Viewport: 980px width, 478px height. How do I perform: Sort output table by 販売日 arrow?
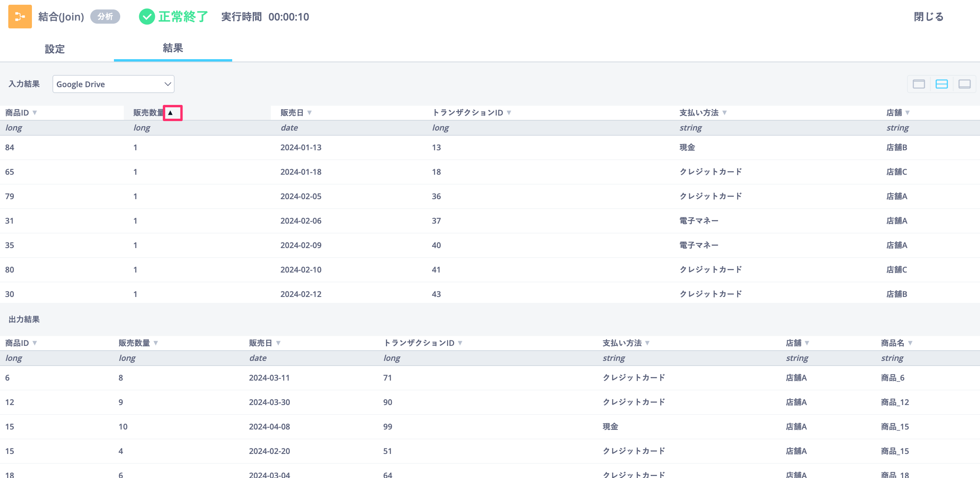pos(278,343)
